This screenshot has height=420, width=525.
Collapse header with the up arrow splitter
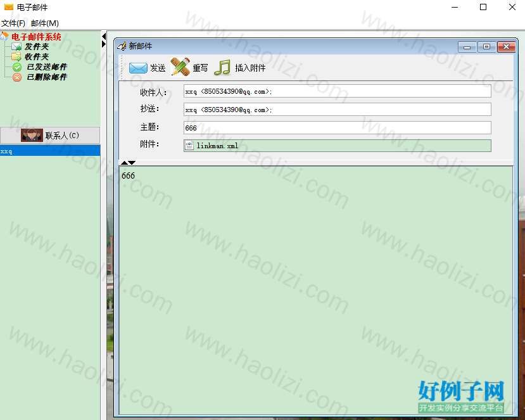[x=124, y=163]
